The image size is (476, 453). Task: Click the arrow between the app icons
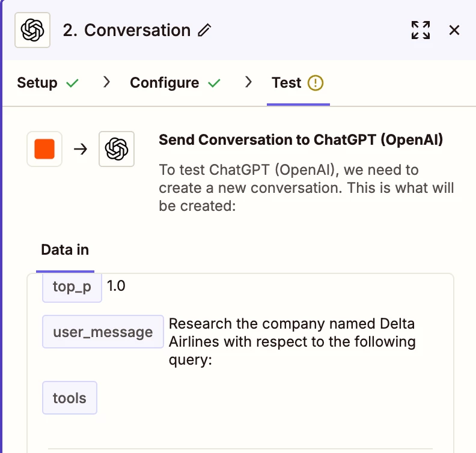(x=81, y=149)
